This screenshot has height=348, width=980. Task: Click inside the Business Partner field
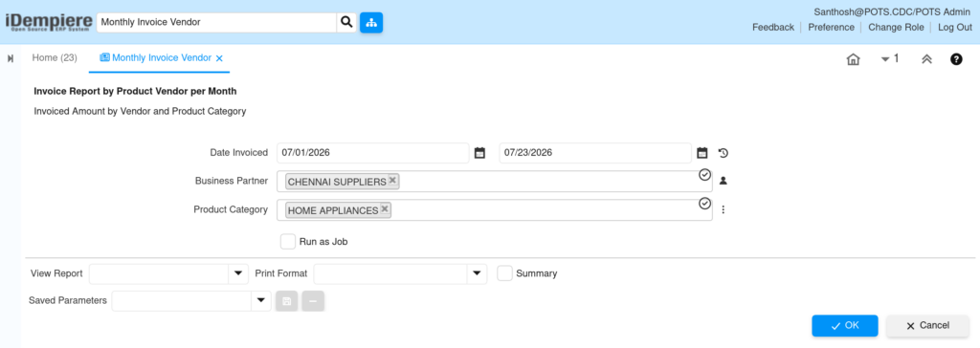pyautogui.click(x=495, y=182)
